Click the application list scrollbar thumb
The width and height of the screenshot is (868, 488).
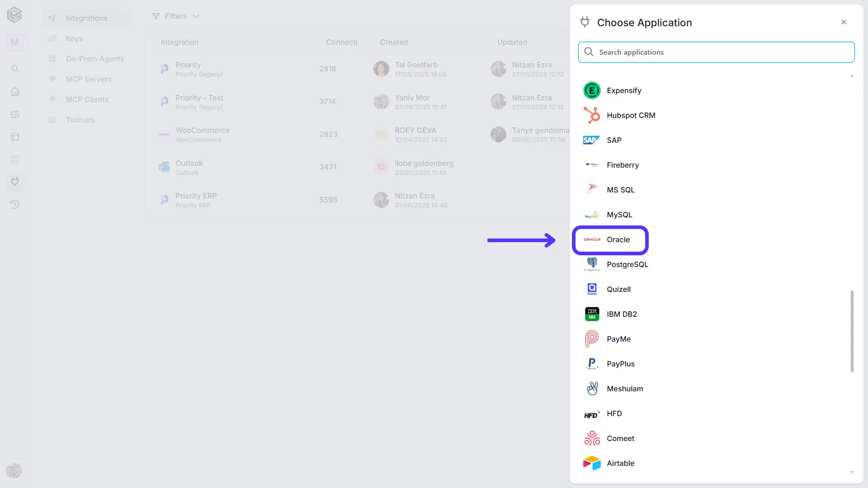[852, 331]
